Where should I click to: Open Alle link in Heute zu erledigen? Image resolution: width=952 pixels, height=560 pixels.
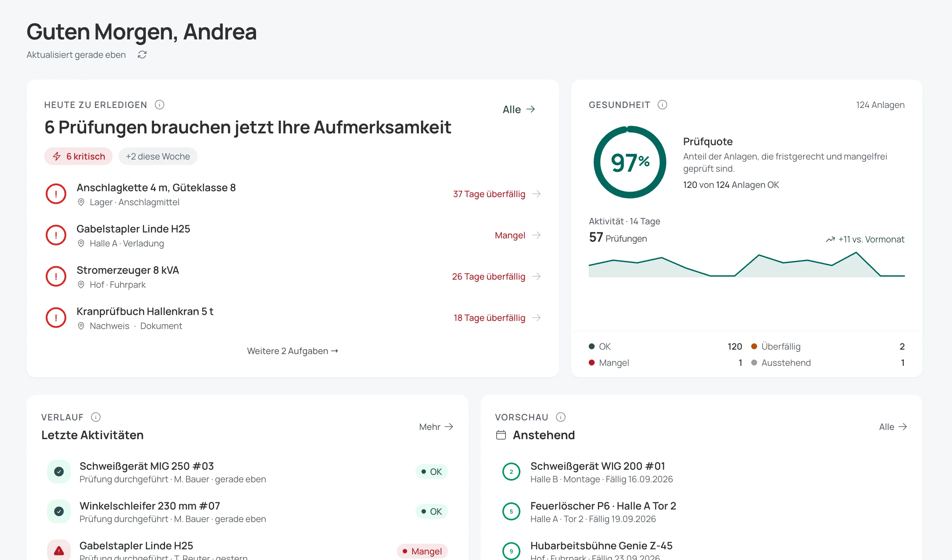[x=519, y=109]
